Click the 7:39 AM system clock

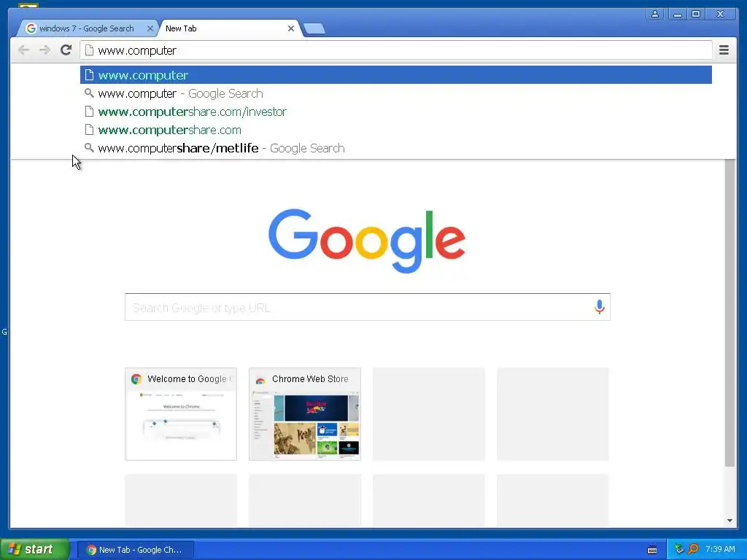point(720,549)
